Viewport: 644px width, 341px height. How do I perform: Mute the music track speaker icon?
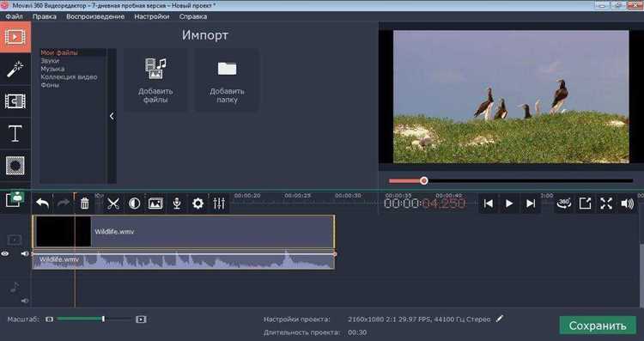coord(25,301)
